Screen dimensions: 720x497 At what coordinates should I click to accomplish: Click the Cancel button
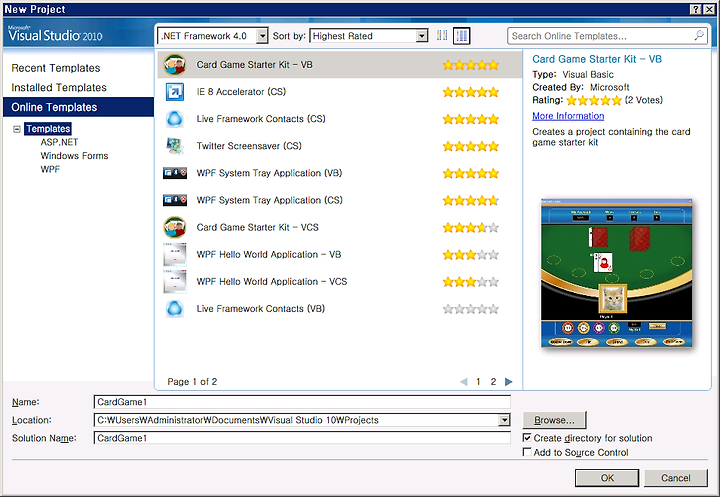click(x=675, y=478)
